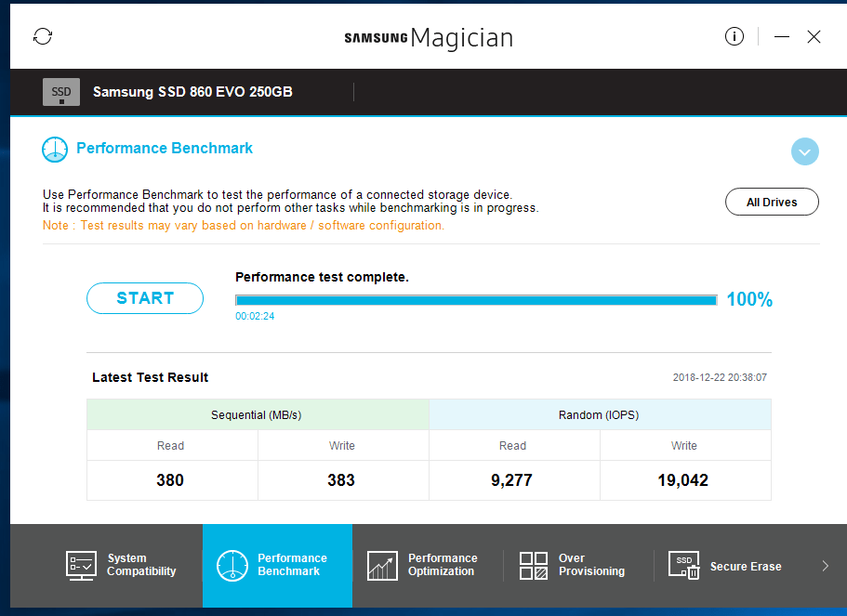Click the 100% progress value
847x616 pixels.
749,299
